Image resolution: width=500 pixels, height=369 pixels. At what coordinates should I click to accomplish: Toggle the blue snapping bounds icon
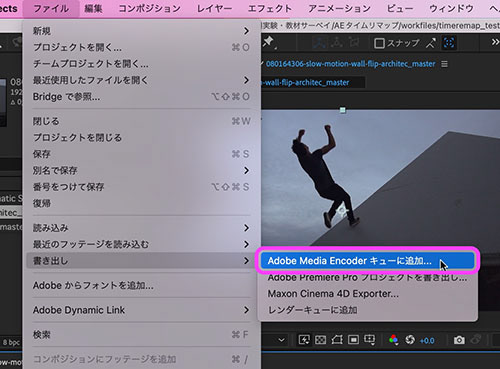pos(449,43)
